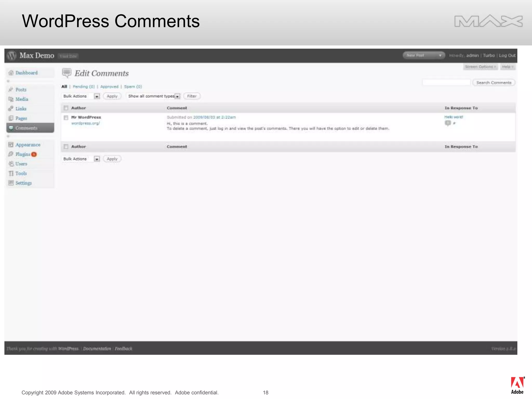Tick the Mr WordPress comment checkbox
The image size is (532, 399).
[x=66, y=118]
